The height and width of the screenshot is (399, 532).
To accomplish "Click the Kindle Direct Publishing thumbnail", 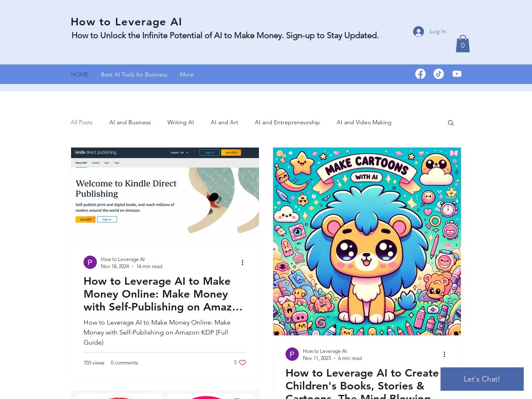I will coord(165,194).
